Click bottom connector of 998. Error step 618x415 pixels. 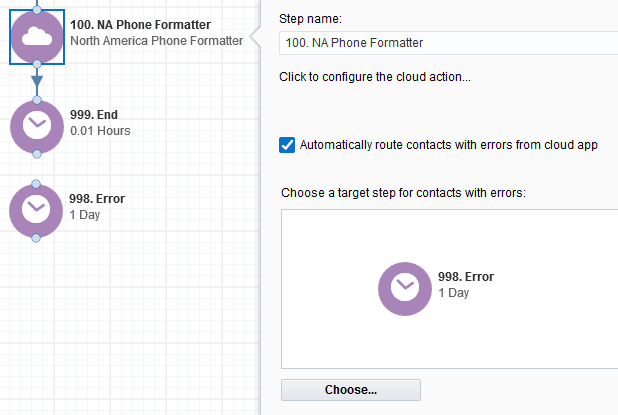36,238
